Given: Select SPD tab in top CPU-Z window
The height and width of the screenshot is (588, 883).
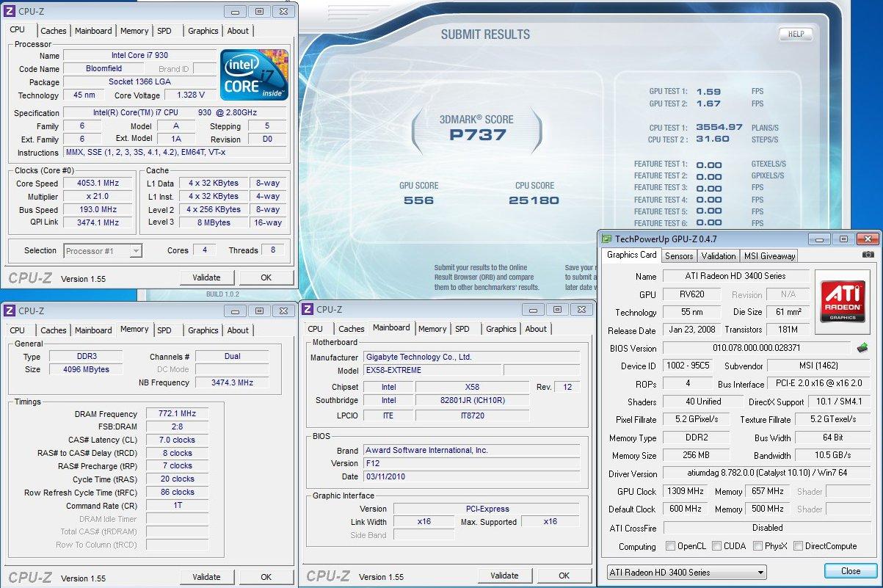Looking at the screenshot, I should (x=164, y=31).
